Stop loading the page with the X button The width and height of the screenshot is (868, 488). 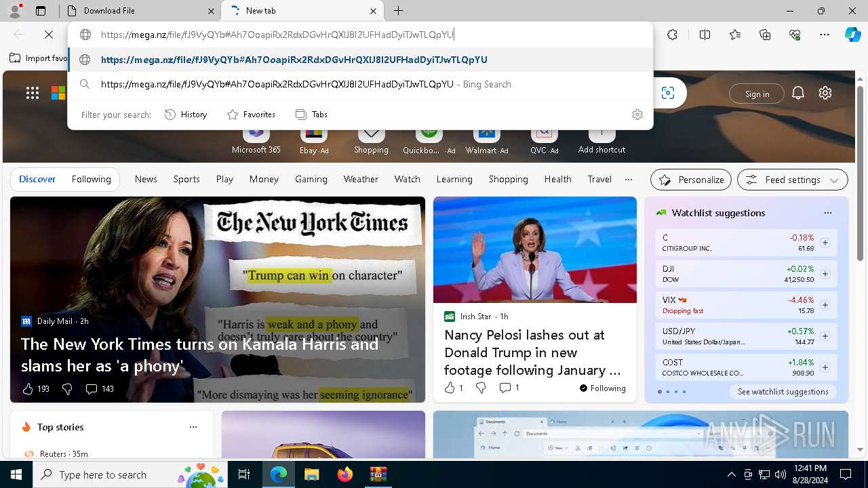click(49, 35)
